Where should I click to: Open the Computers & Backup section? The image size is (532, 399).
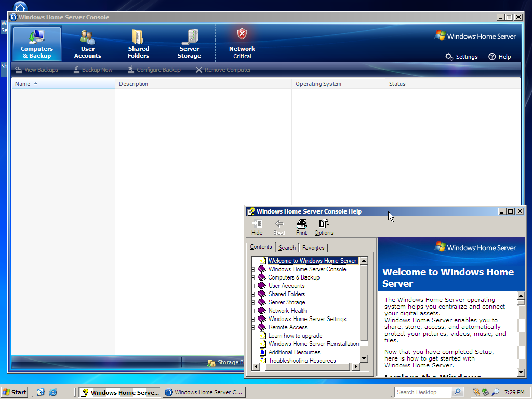(36, 44)
